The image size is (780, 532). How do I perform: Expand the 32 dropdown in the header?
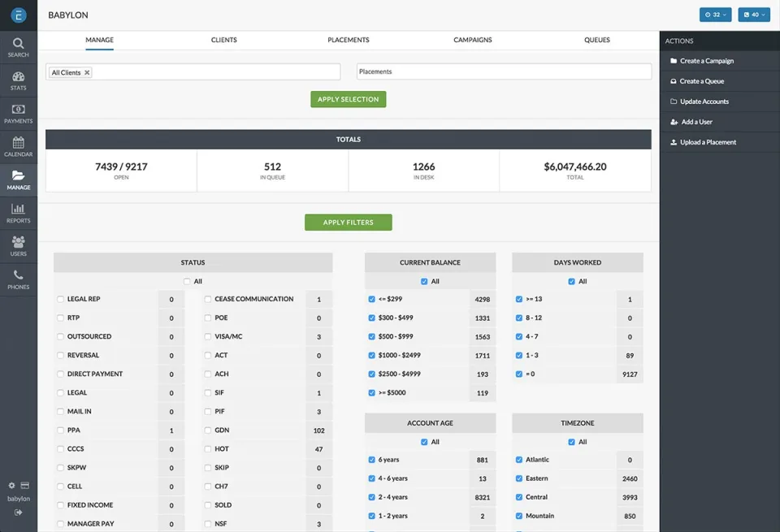point(715,15)
